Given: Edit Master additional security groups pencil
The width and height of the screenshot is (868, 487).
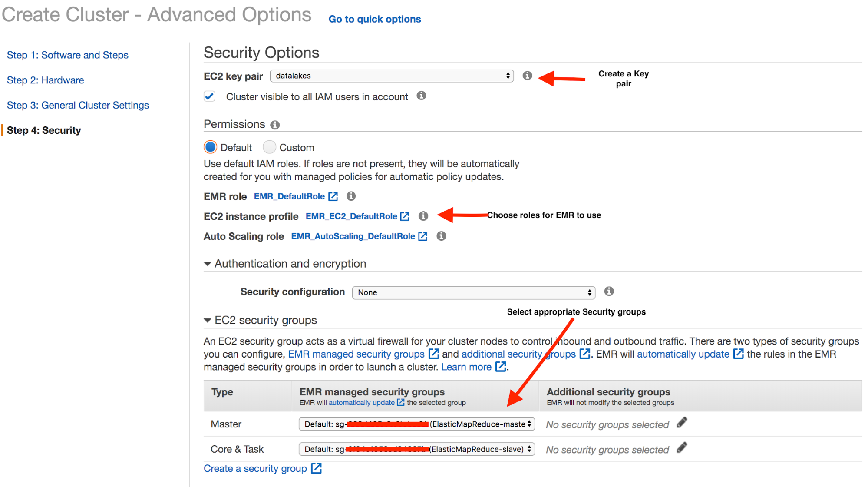Looking at the screenshot, I should point(682,423).
